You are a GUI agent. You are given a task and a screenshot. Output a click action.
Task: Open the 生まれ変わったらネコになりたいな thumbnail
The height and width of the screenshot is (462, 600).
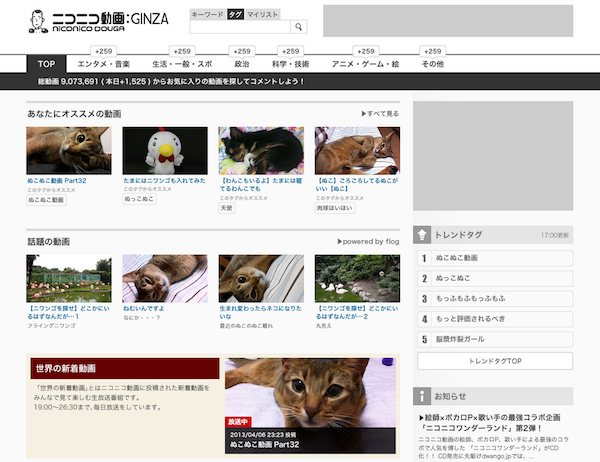(x=261, y=279)
